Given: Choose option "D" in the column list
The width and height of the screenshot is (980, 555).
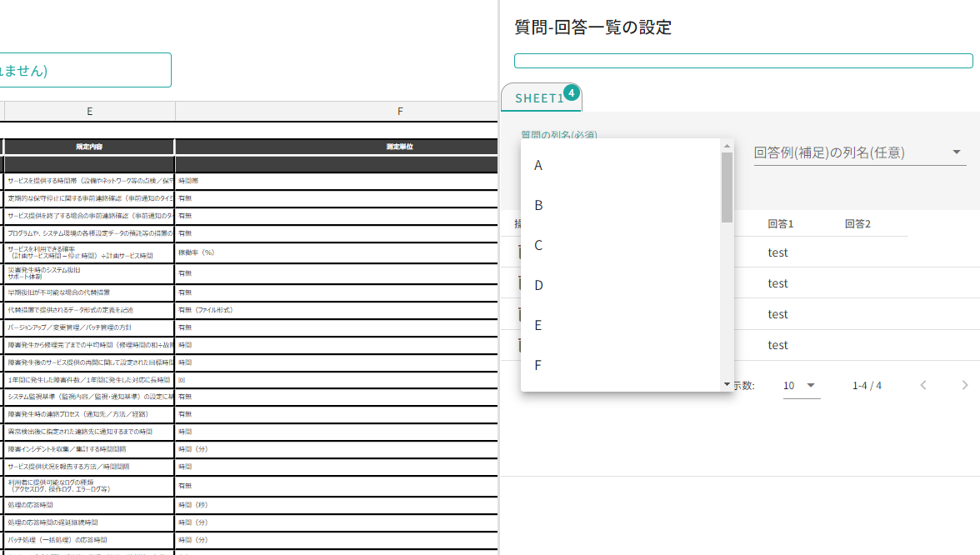Looking at the screenshot, I should [538, 285].
